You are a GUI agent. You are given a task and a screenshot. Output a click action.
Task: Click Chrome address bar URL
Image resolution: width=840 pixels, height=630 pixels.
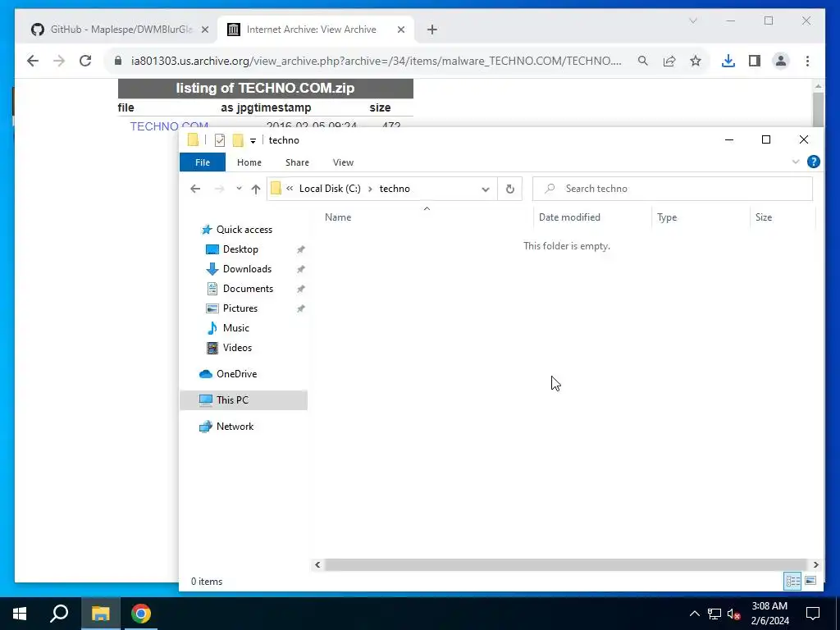(x=376, y=61)
